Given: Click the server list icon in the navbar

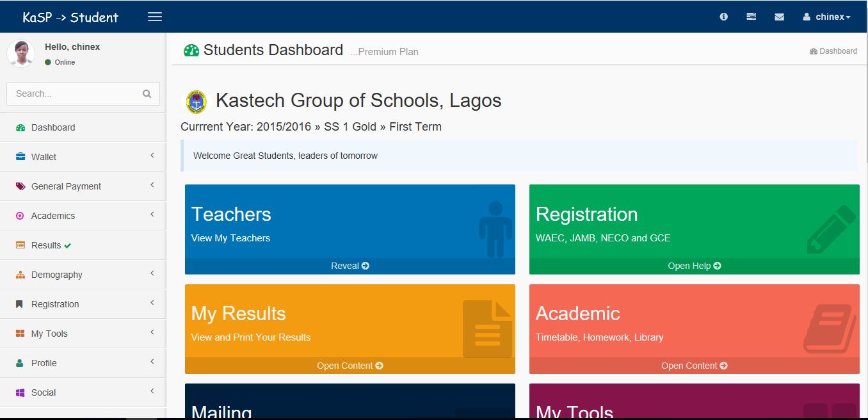Looking at the screenshot, I should [x=751, y=16].
